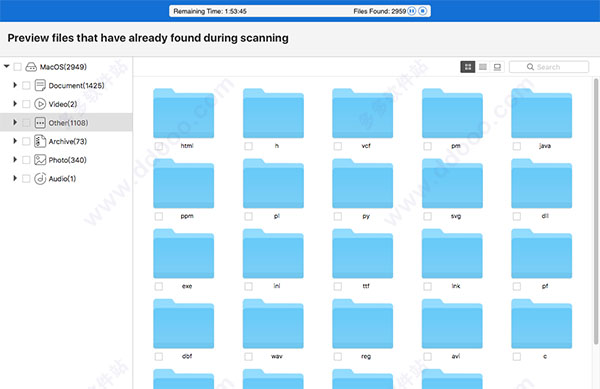600x389 pixels.
Task: Pause the scan with the pause icon
Action: [412, 11]
